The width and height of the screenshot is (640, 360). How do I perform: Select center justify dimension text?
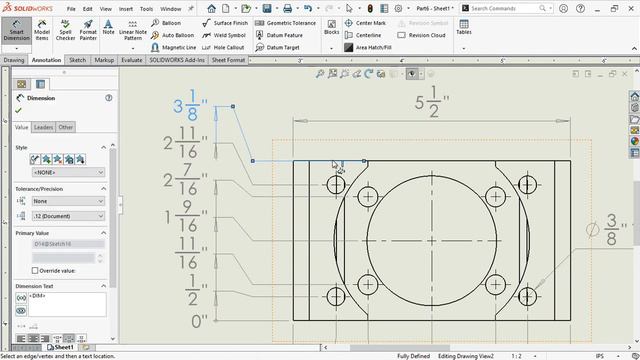[x=33, y=339]
